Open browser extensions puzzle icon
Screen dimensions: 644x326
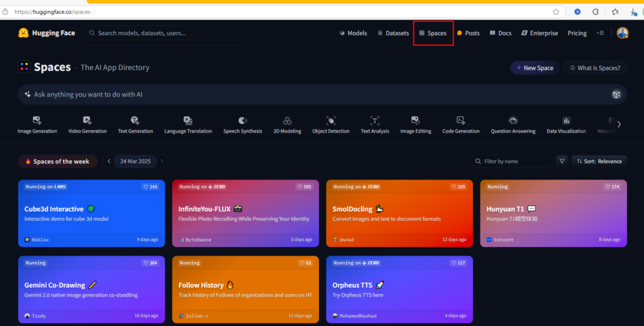tap(596, 12)
